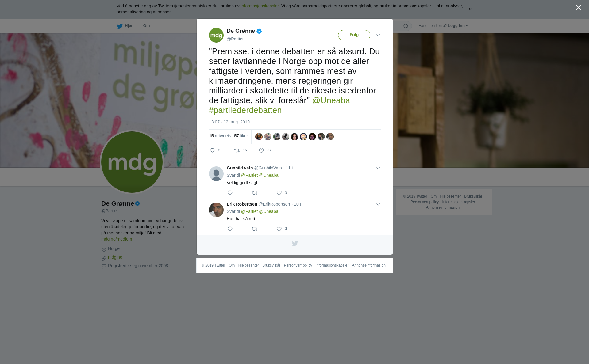Click the retweet icon showing 15
Viewport: 589px width, 364px height.
pos(237,150)
